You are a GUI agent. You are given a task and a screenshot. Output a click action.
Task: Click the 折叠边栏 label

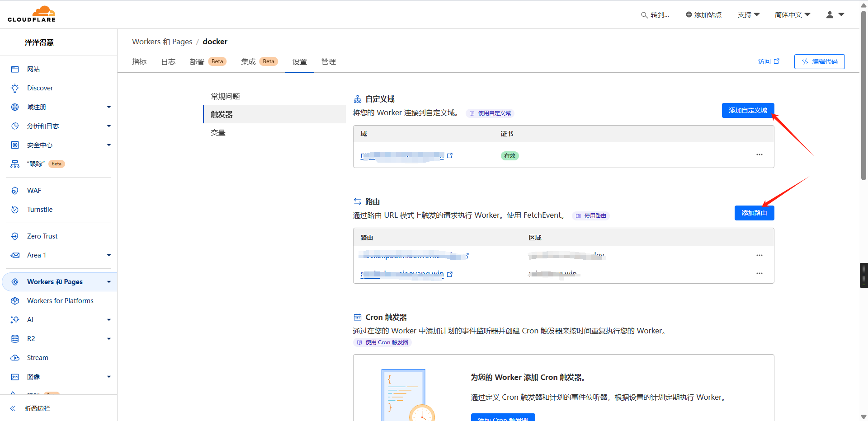pyautogui.click(x=38, y=408)
